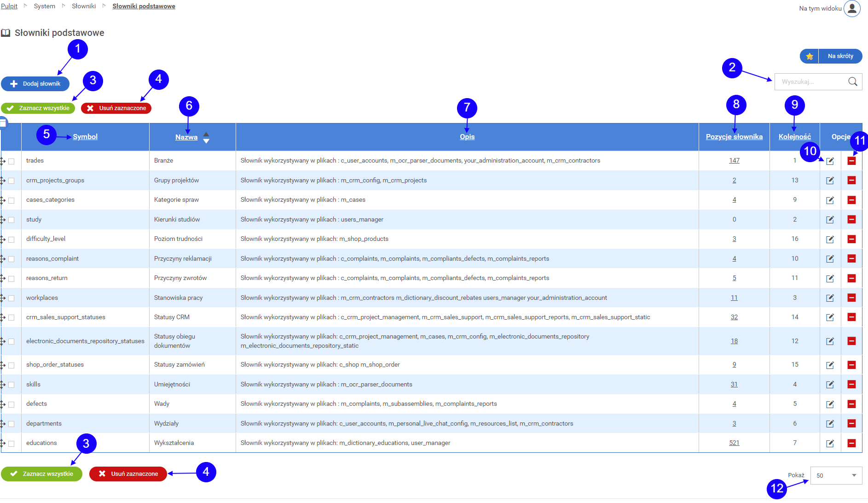Delete the educations dictionary
Viewport: 868px width, 503px height.
851,443
